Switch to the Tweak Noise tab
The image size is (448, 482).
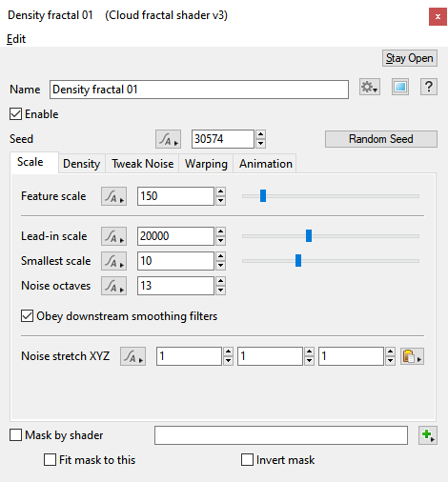pyautogui.click(x=143, y=164)
